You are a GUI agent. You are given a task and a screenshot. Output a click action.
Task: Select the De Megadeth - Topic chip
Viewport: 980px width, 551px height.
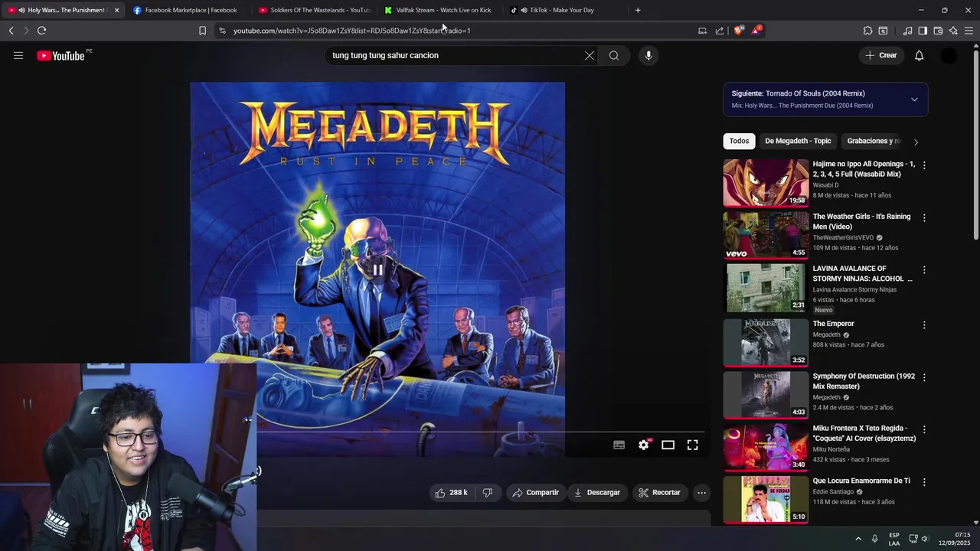pyautogui.click(x=798, y=141)
